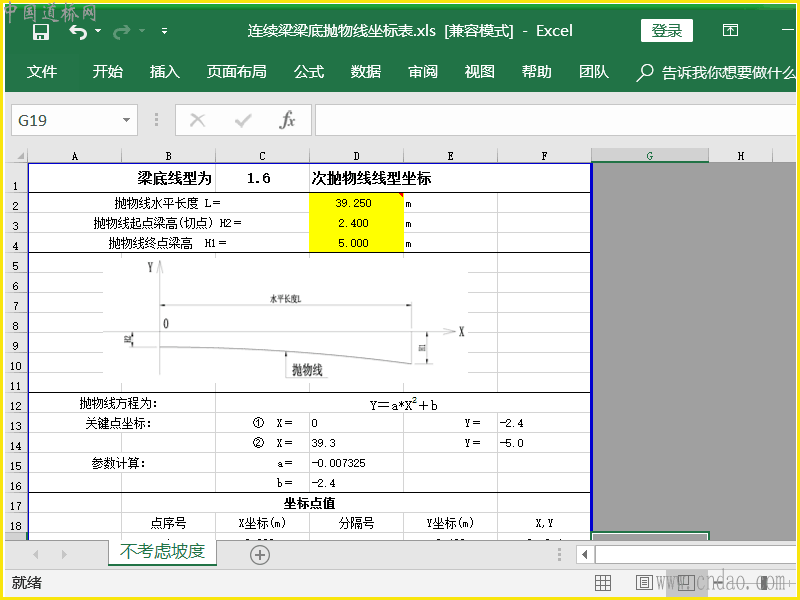This screenshot has width=800, height=600.
Task: Customize Quick Access Toolbar dropdown
Action: point(164,31)
